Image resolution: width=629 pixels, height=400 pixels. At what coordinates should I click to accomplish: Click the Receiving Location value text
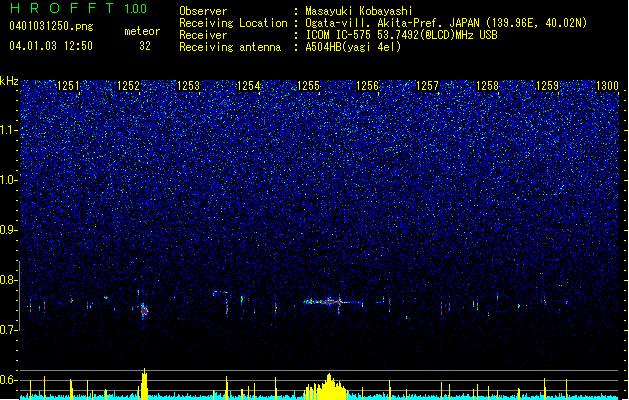click(x=446, y=23)
